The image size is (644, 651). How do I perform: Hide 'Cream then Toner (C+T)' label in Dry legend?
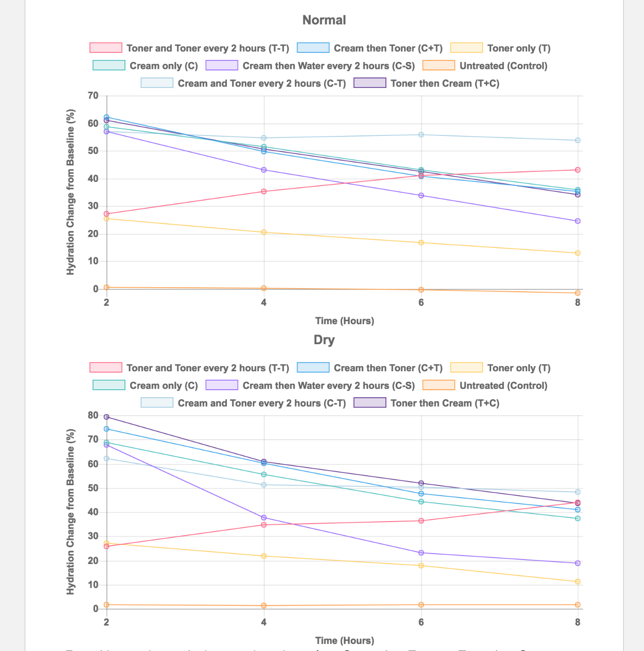click(388, 368)
